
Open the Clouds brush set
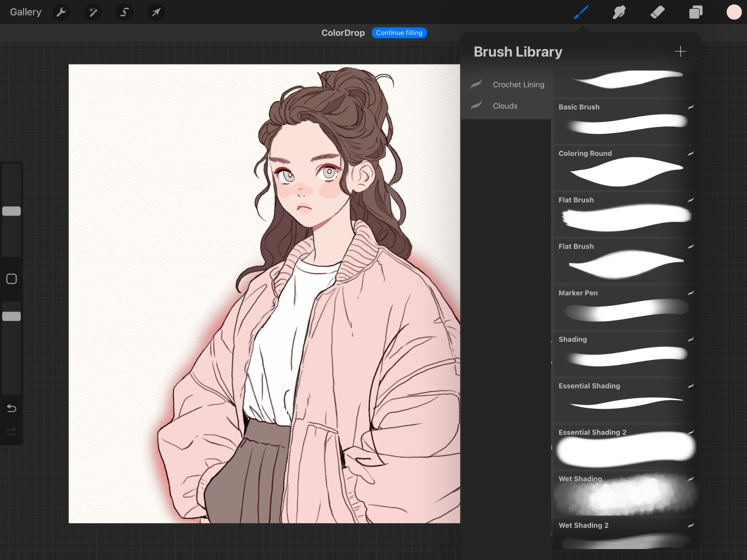(506, 106)
